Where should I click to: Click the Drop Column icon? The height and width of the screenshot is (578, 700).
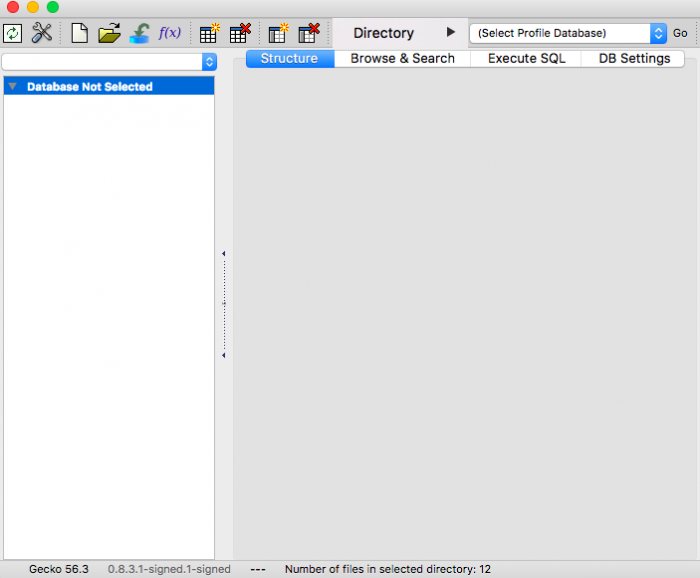[x=309, y=33]
